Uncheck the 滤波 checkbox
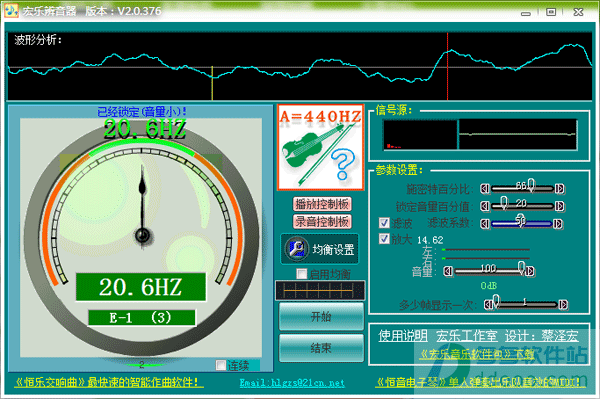This screenshot has height=399, width=600. pyautogui.click(x=384, y=223)
